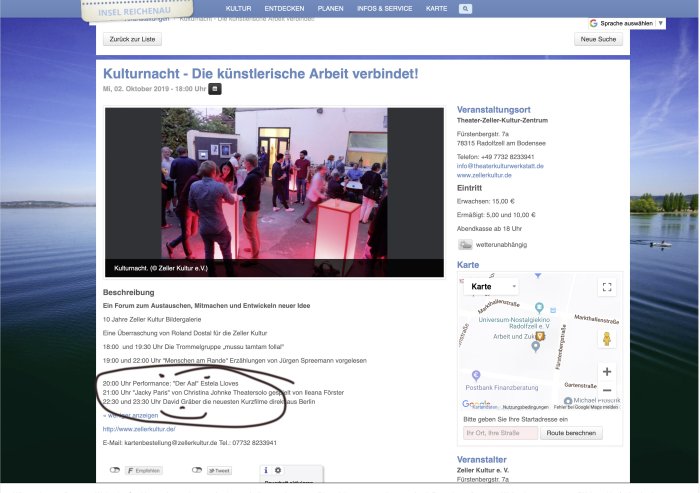Click Fehler bei Google Maps melden link
Viewport: 700px width, 493px height.
pos(586,407)
